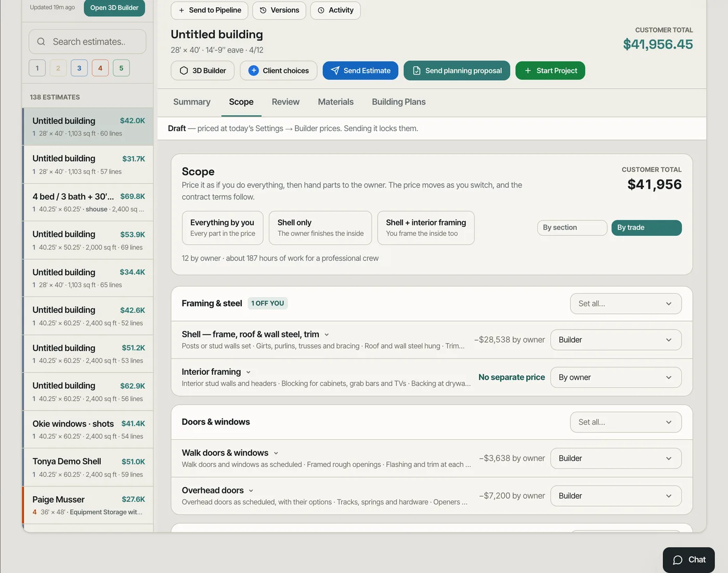Click the search magnifier icon
Screen dimensions: 728x573
[x=41, y=42]
